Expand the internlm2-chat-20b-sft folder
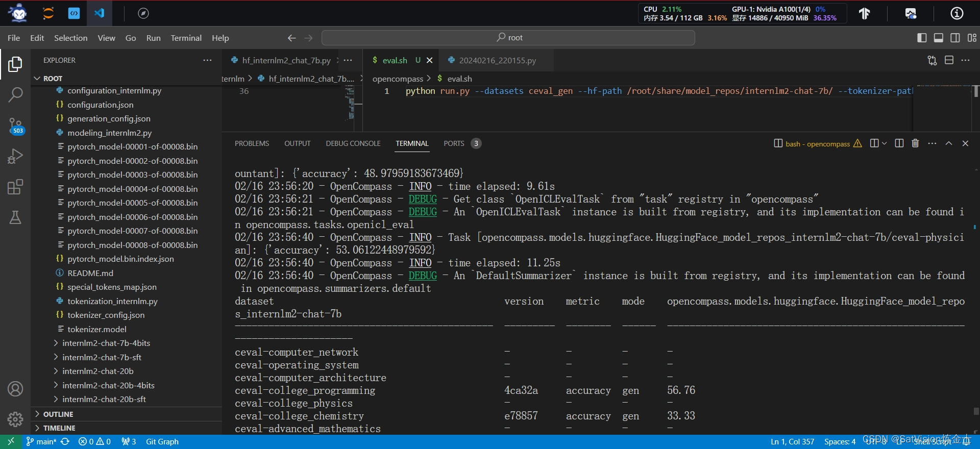Image resolution: width=980 pixels, height=449 pixels. coord(104,399)
